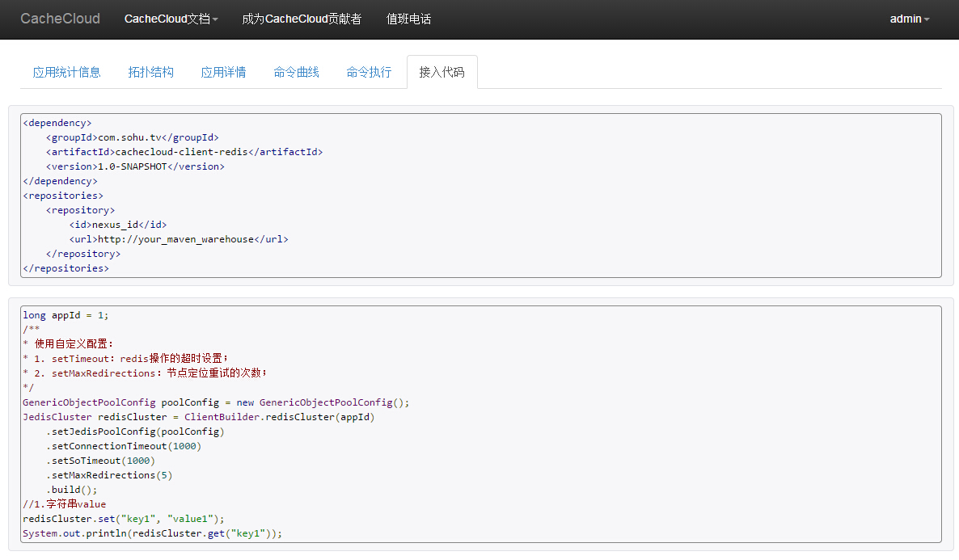Click the GenericObjectPoolConfig poolConfig line

pyautogui.click(x=216, y=403)
